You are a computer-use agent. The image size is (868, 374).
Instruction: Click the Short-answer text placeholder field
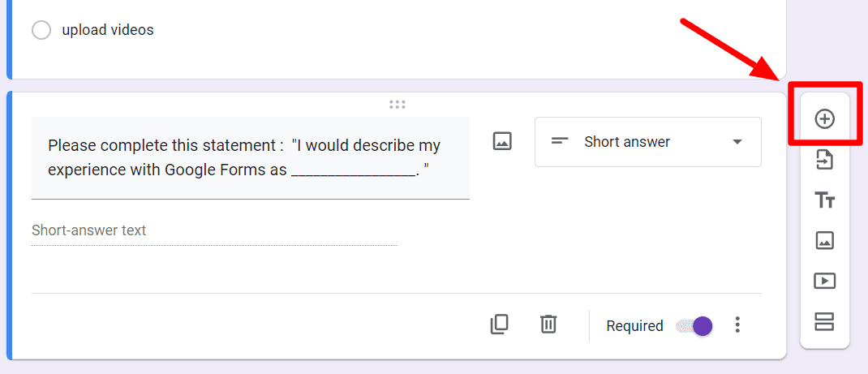click(x=214, y=230)
